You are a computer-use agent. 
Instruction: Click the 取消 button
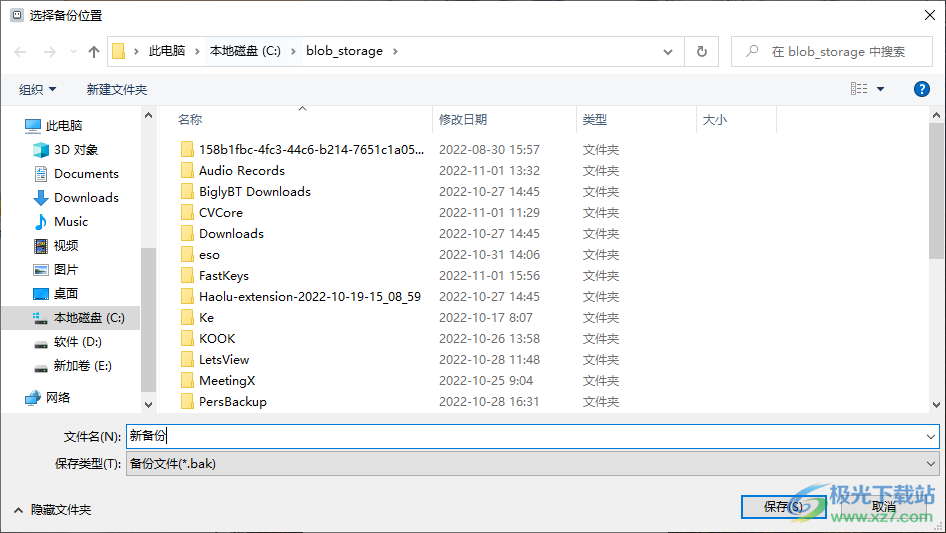coord(884,507)
